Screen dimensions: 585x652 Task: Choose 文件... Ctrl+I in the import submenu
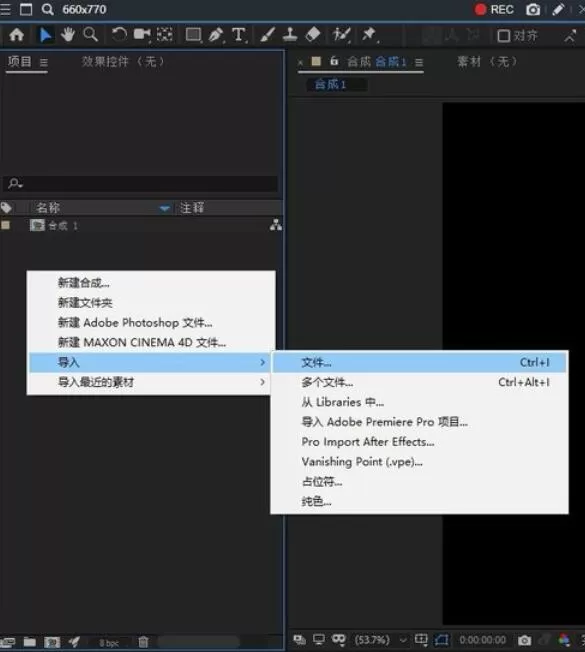click(419, 362)
